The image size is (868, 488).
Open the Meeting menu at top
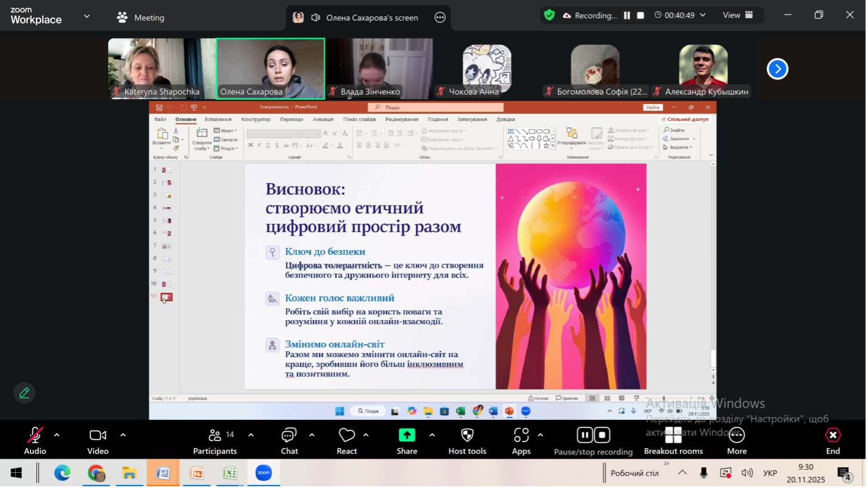click(140, 18)
